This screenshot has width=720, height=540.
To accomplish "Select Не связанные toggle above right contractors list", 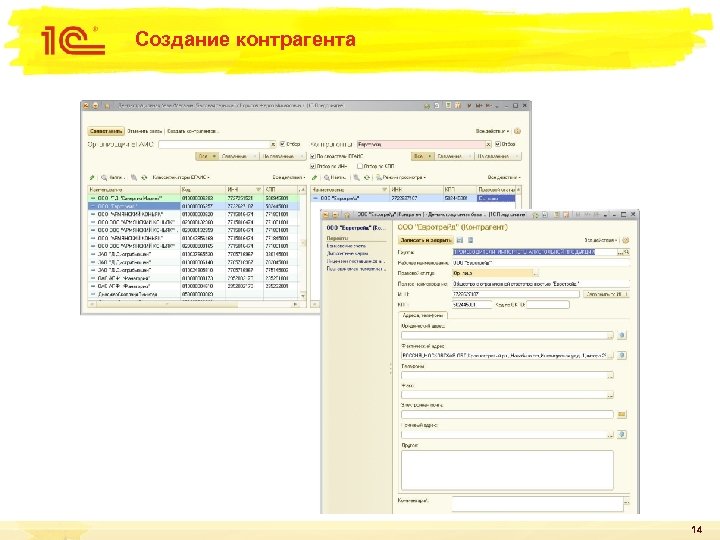I will click(497, 156).
